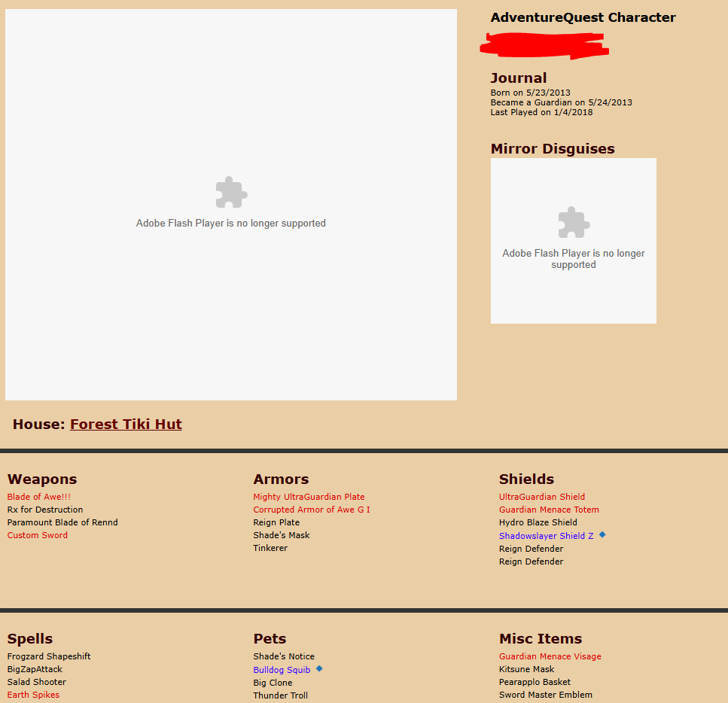Click Pearapplo Basket misc item
Screen dimensions: 728x703
tap(535, 682)
